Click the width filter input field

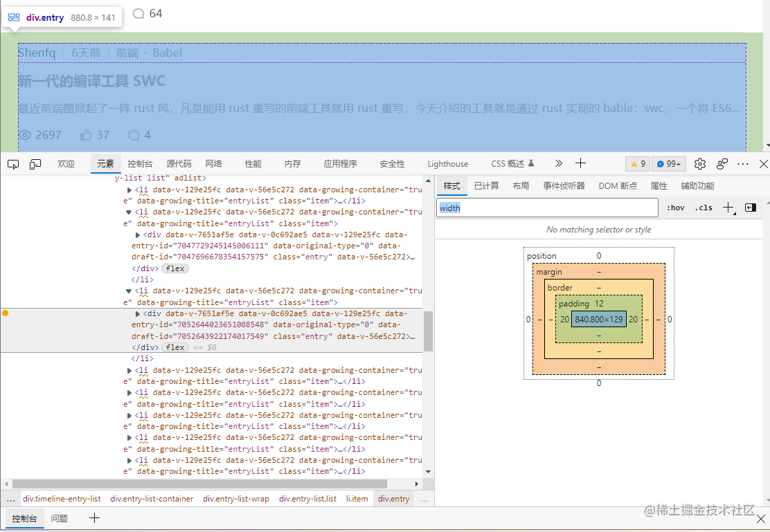pyautogui.click(x=547, y=208)
